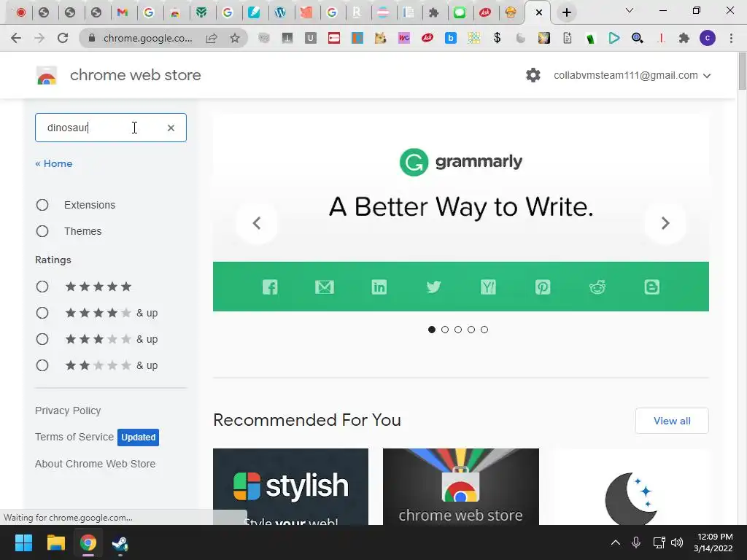Filter by four stars & up
The width and height of the screenshot is (747, 560).
[x=42, y=313]
